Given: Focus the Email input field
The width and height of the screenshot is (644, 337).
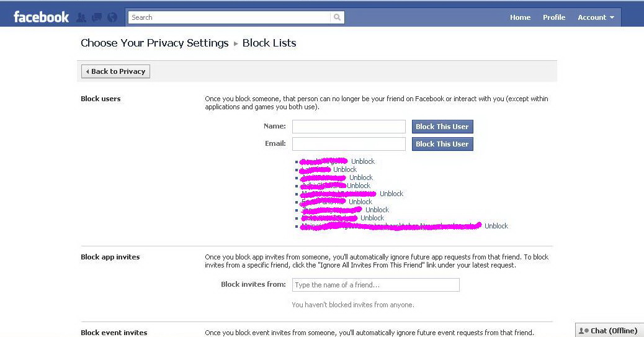Looking at the screenshot, I should tap(349, 144).
